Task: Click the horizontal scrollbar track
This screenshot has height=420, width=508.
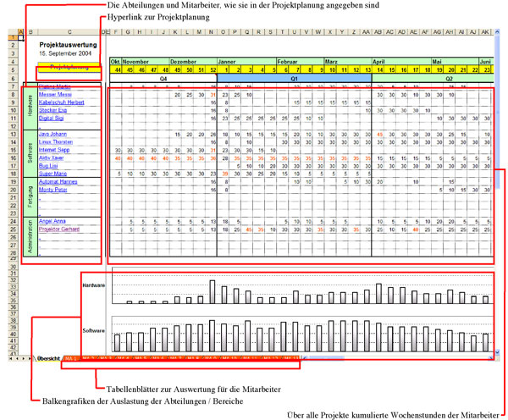Action: [389, 359]
